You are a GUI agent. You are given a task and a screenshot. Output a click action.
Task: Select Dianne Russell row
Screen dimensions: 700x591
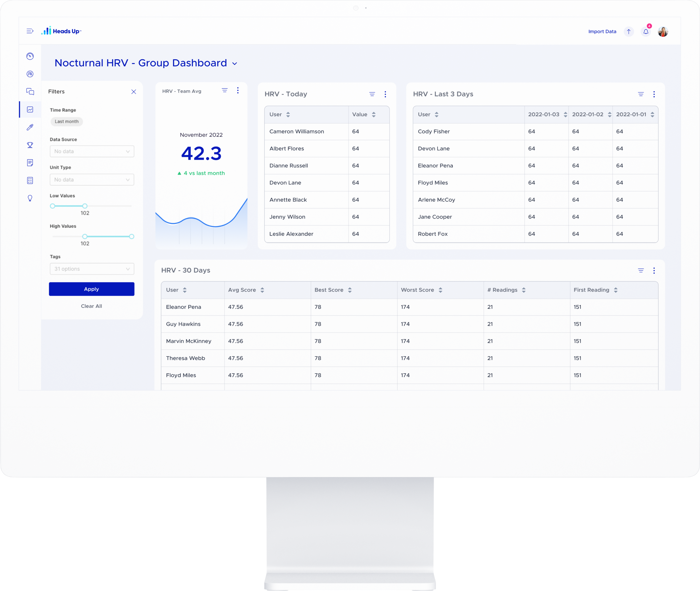click(x=327, y=166)
